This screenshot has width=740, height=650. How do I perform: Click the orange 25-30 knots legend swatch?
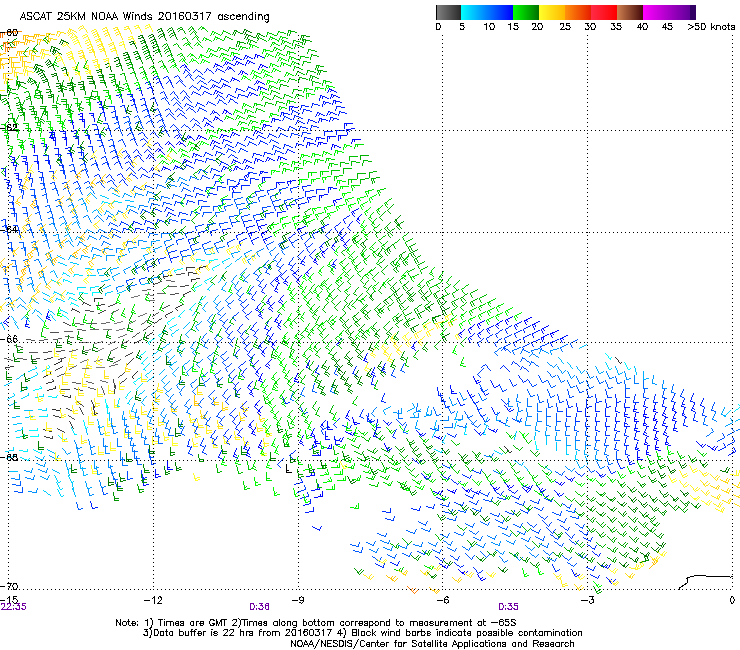578,12
